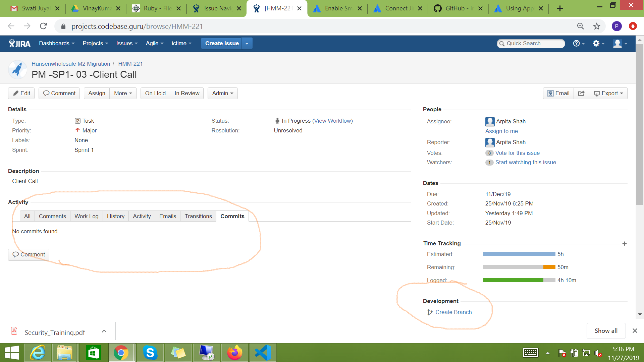
Task: Switch to the Emails tab
Action: (168, 216)
